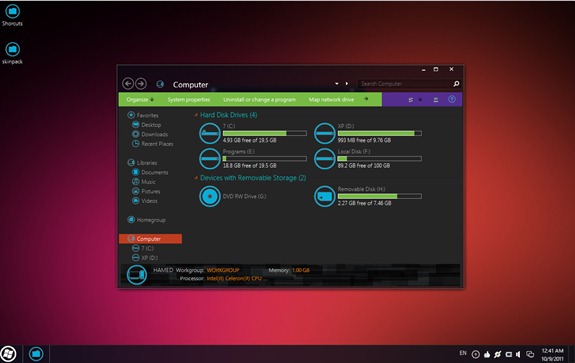Click the search magnifier icon

(456, 84)
